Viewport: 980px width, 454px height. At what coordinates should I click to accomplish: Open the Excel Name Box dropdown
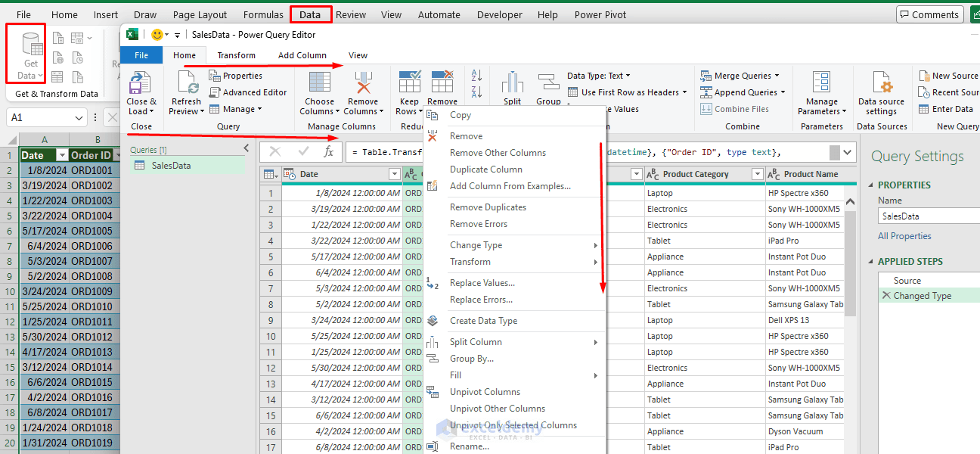[79, 118]
